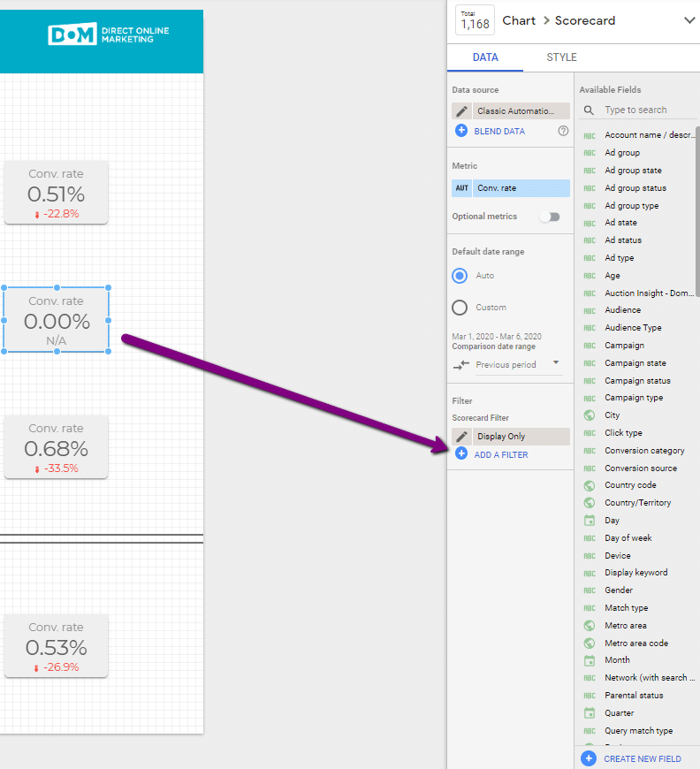
Task: Open the Previous period comparison dropdown
Action: tap(518, 365)
